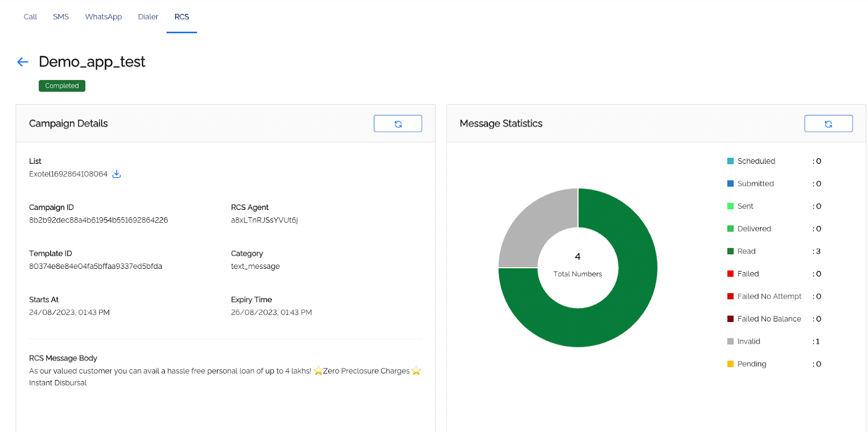Select the RCS tab
868x432 pixels.
point(182,17)
